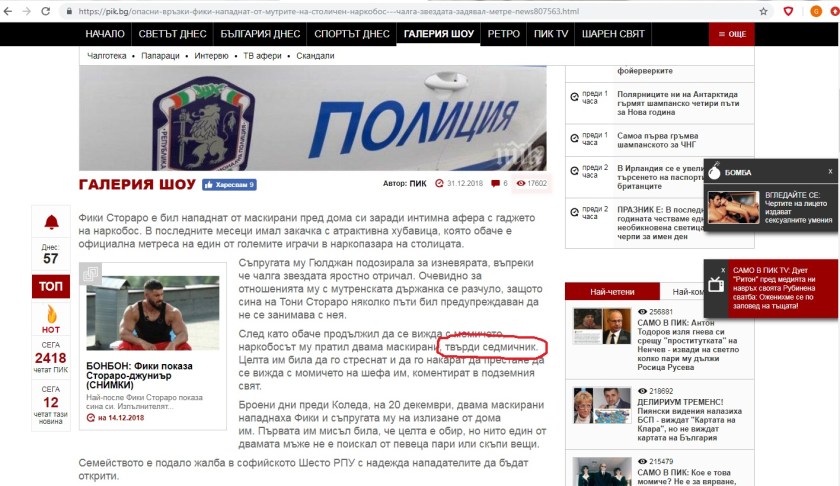Screen dimensions: 840x486
Task: Click the browser address bar URL
Action: [x=328, y=11]
